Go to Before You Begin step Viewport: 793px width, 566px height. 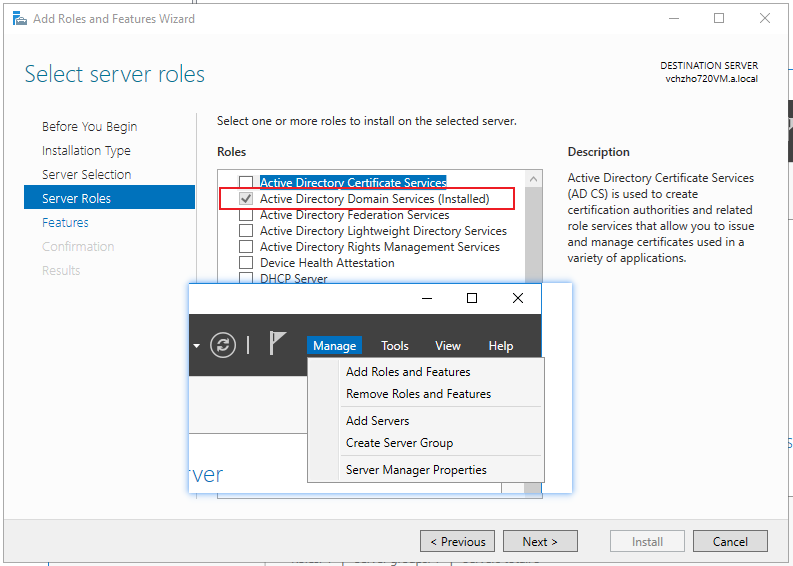90,126
